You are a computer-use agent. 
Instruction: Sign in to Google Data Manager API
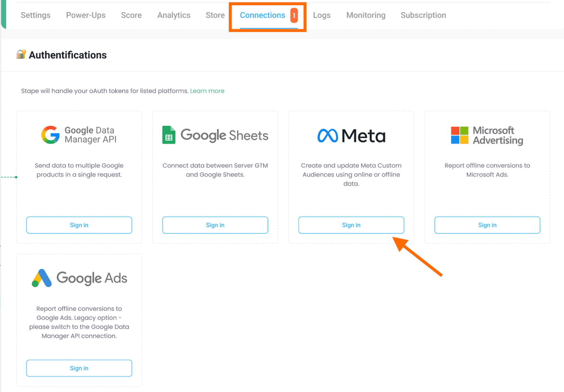tap(79, 225)
